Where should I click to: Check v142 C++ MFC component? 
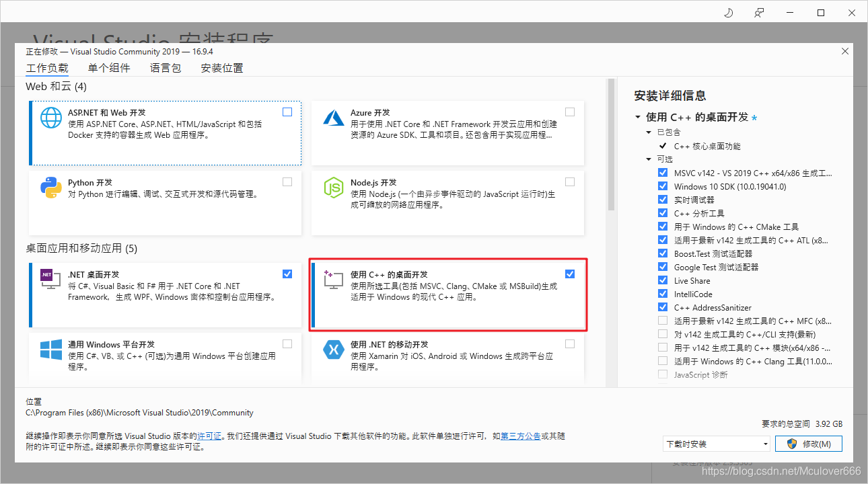(x=663, y=321)
